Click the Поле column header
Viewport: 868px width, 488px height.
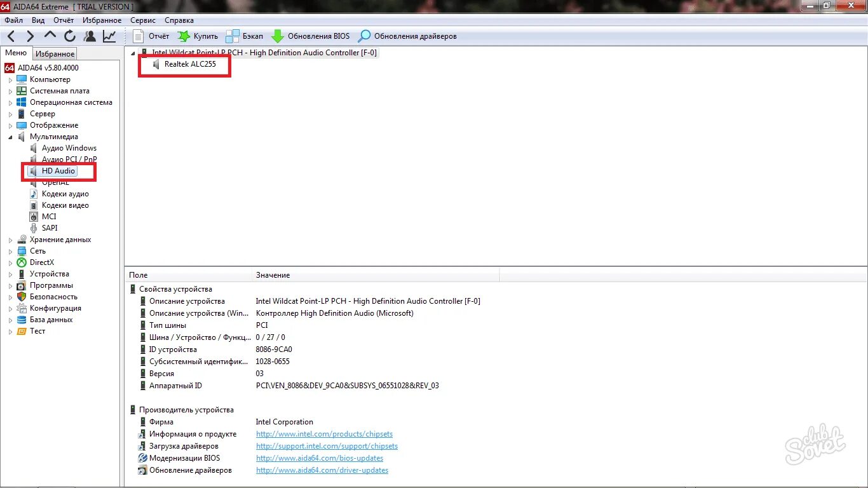coord(189,275)
